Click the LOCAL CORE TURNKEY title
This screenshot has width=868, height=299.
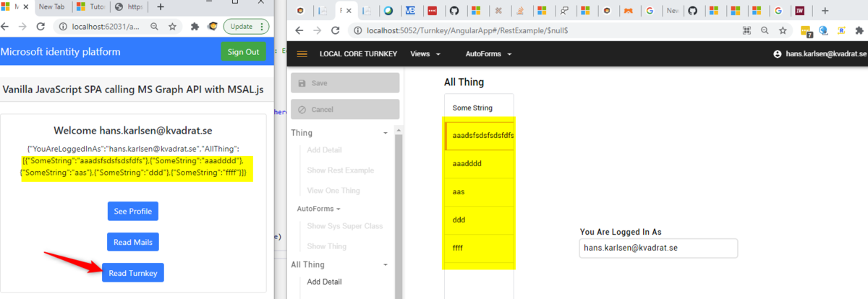coord(359,54)
